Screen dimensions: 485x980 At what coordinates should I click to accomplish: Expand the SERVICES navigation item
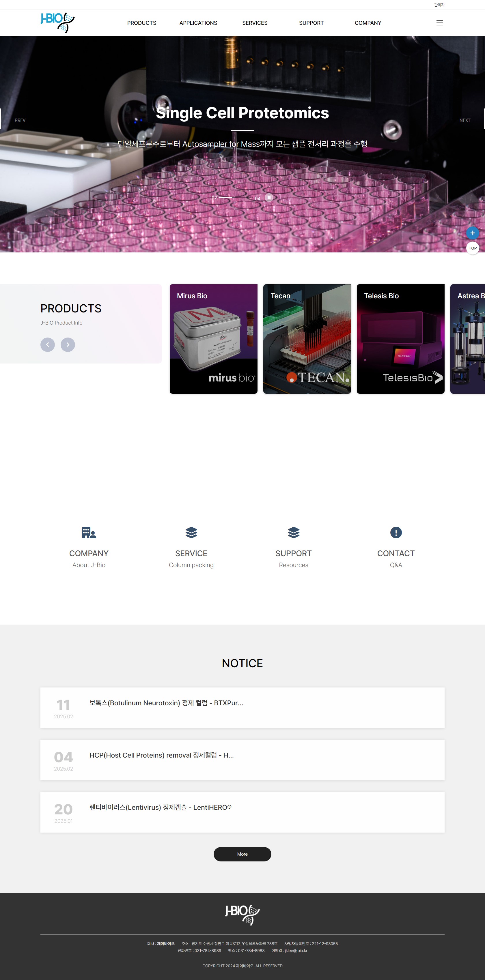[x=255, y=23]
